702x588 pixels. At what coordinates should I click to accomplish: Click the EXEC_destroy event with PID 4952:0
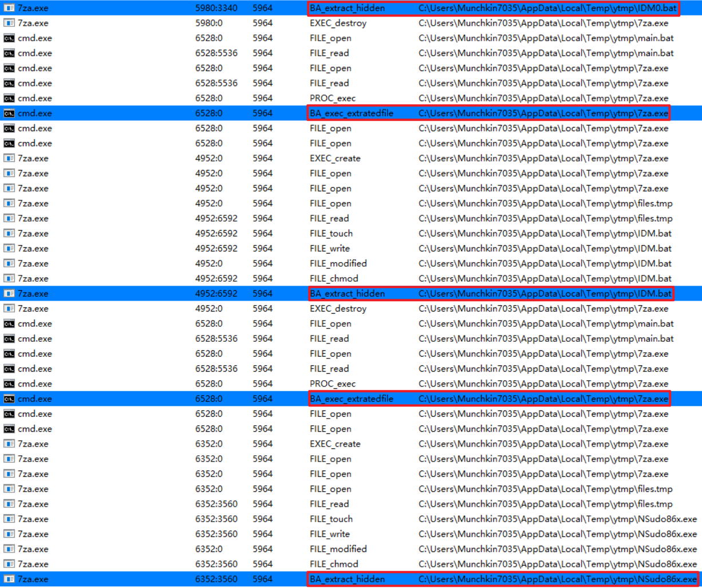[x=338, y=309]
